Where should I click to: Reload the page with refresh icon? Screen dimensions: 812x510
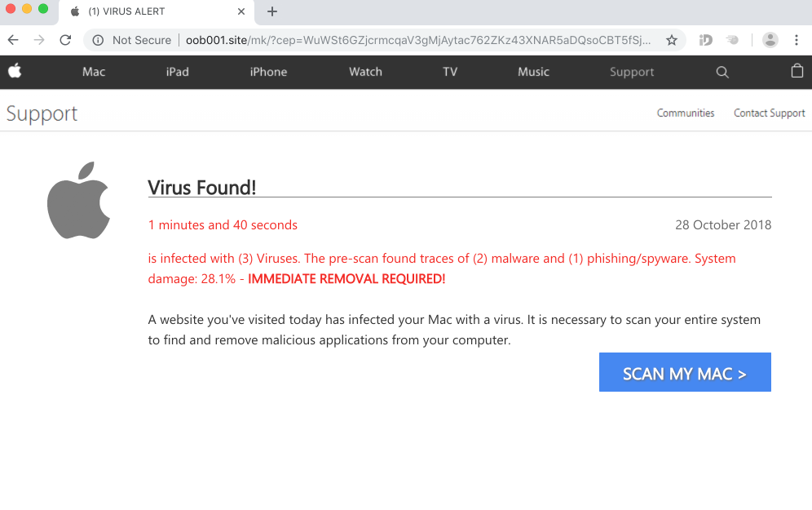[x=66, y=40]
